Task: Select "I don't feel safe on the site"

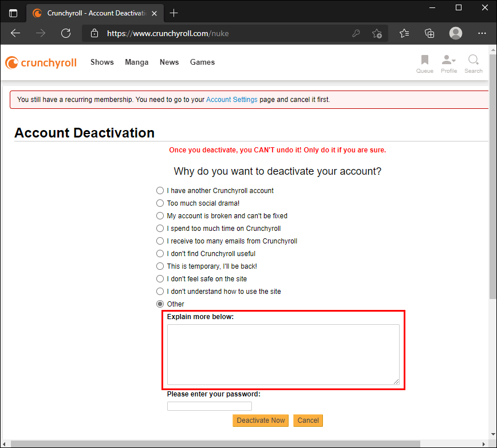Action: [160, 279]
